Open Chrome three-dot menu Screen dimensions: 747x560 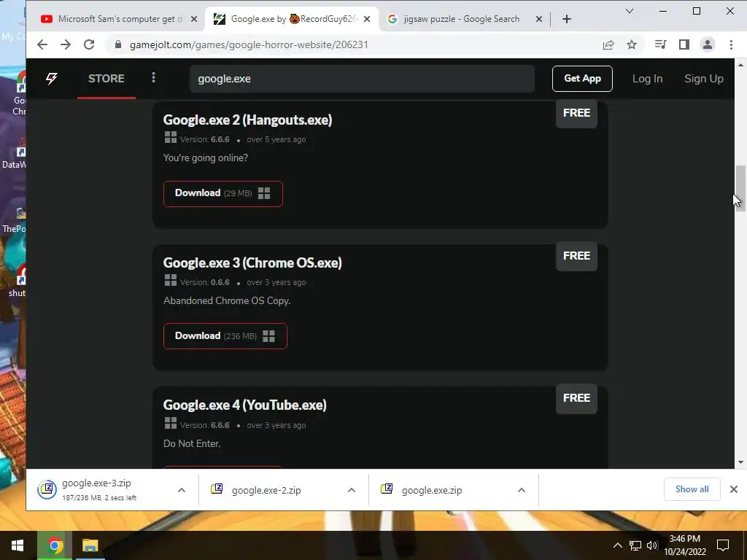tap(731, 44)
